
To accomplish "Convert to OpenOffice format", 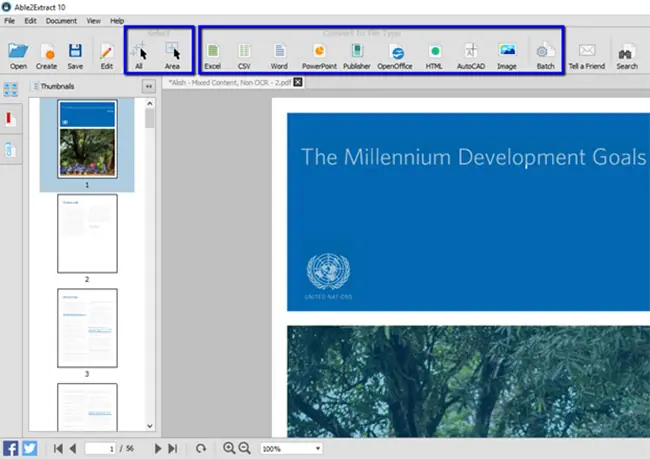I will (x=395, y=56).
